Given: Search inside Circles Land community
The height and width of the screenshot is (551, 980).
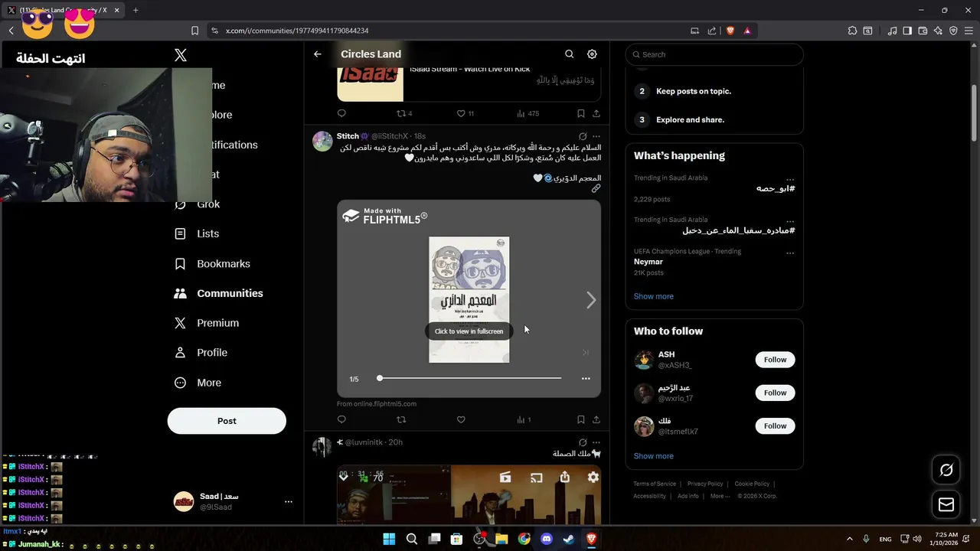Looking at the screenshot, I should 569,54.
